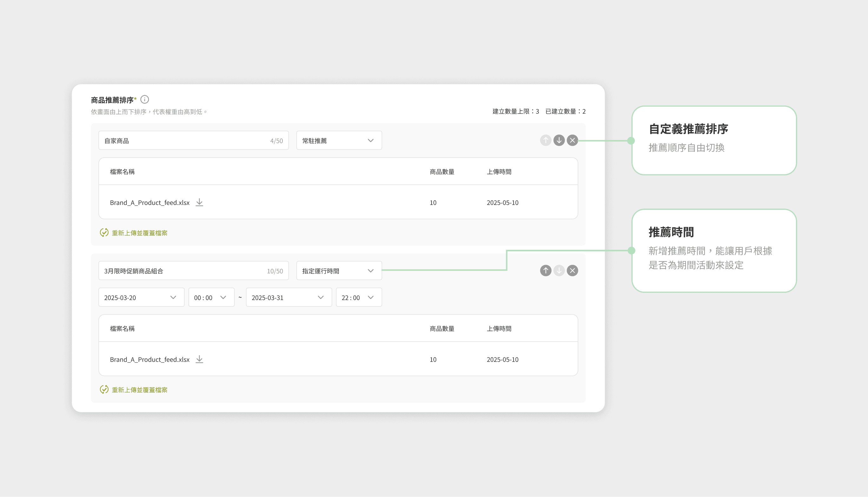
Task: Click info icon beside 商品推薦排序 title
Action: point(144,99)
